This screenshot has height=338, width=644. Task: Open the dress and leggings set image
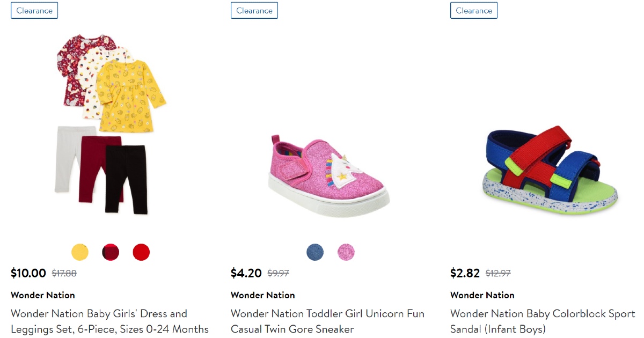[x=111, y=123]
